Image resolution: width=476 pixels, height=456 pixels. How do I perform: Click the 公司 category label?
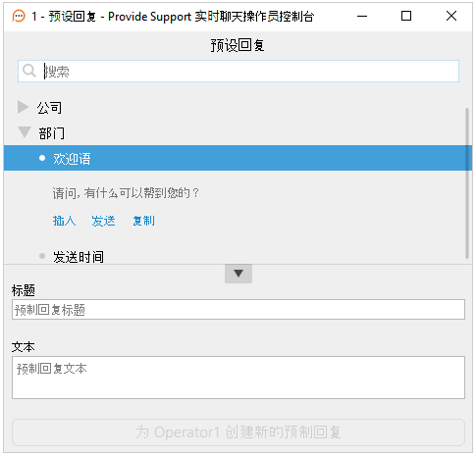(x=49, y=108)
